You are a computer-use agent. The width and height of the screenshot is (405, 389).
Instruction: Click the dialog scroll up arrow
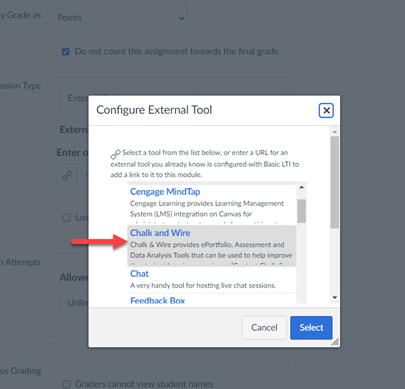pyautogui.click(x=335, y=132)
